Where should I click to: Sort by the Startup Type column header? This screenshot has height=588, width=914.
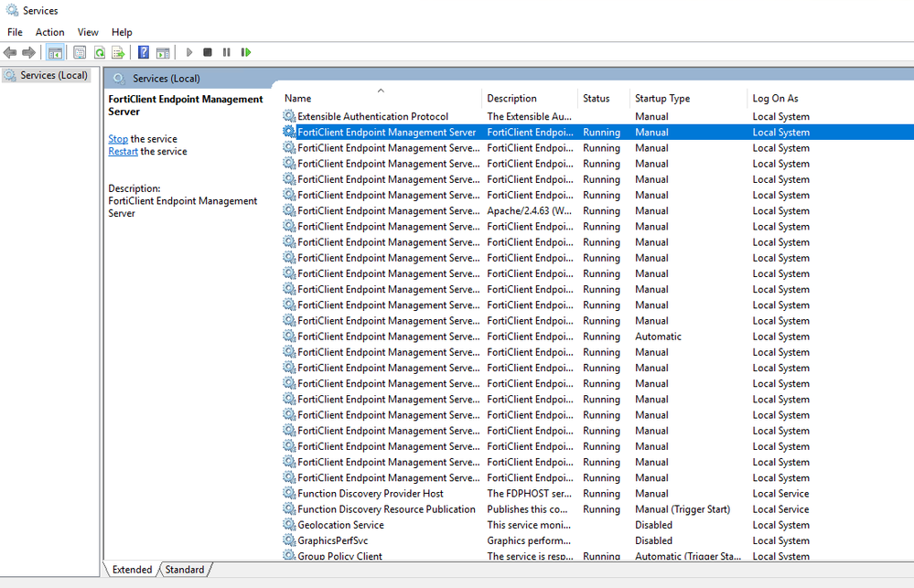tap(662, 98)
